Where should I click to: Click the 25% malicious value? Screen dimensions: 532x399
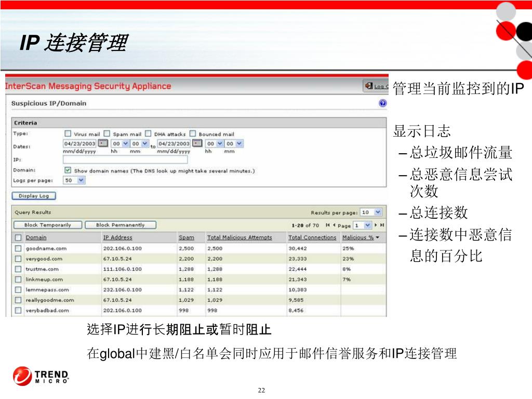pyautogui.click(x=348, y=248)
